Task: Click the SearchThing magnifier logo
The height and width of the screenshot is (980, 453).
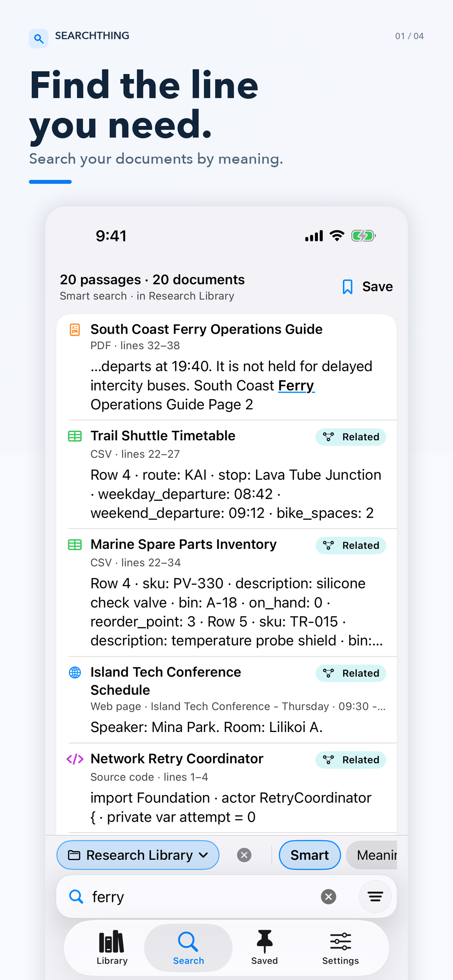Action: (x=38, y=38)
